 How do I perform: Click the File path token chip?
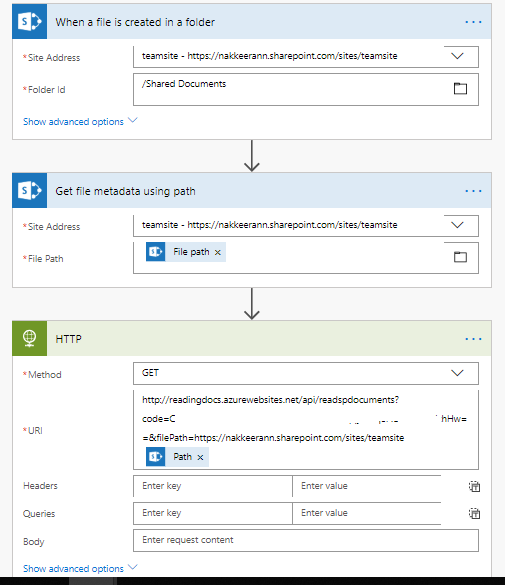click(x=186, y=252)
